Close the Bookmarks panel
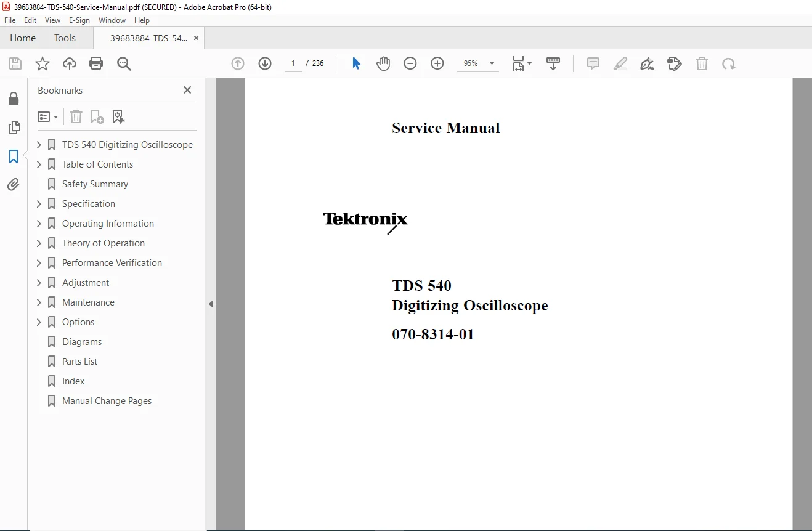This screenshot has width=812, height=531. [x=187, y=90]
